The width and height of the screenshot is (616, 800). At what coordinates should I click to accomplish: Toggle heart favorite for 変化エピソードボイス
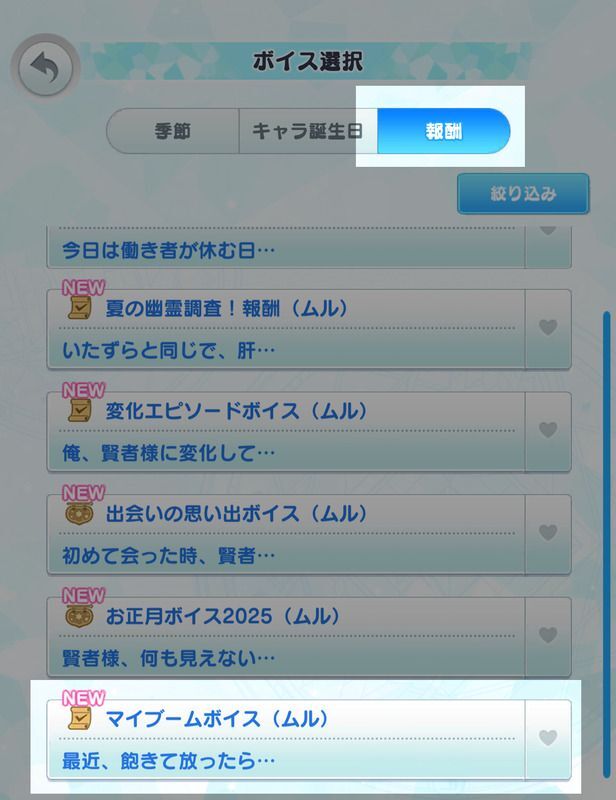pyautogui.click(x=548, y=430)
